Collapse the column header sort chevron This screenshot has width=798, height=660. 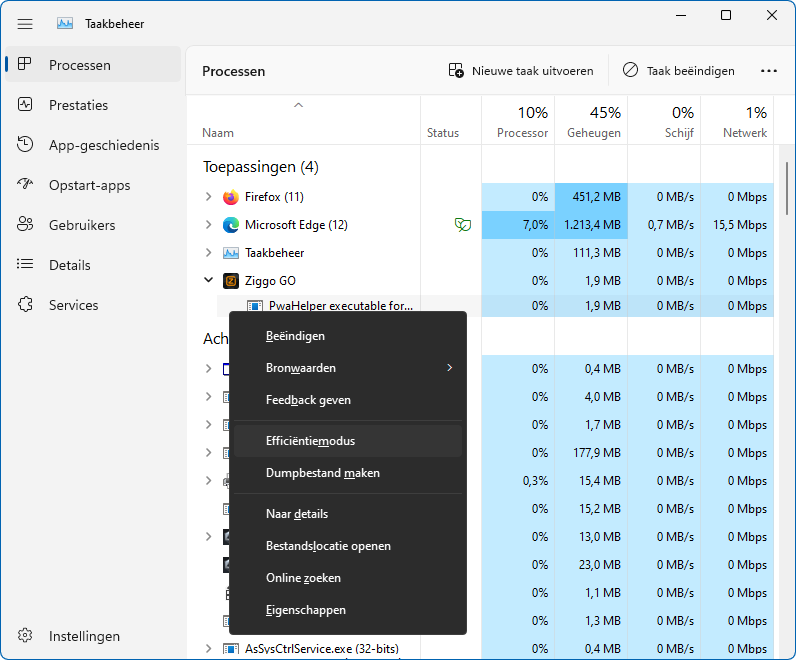click(299, 105)
